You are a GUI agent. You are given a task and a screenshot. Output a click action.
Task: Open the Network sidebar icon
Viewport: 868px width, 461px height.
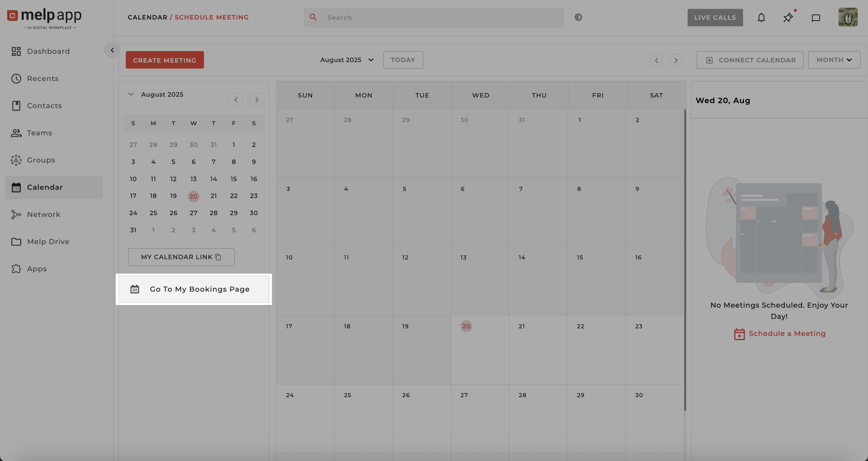pos(16,215)
